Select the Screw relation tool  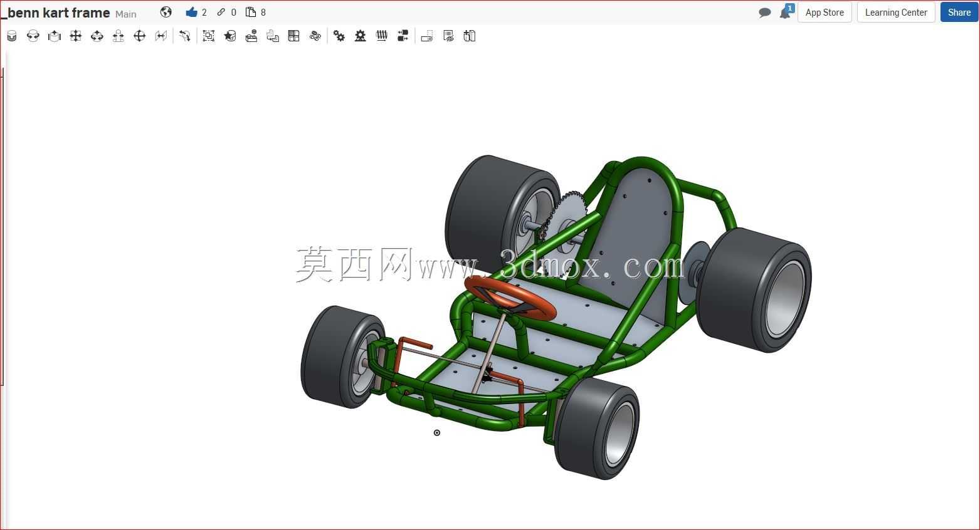tap(382, 36)
